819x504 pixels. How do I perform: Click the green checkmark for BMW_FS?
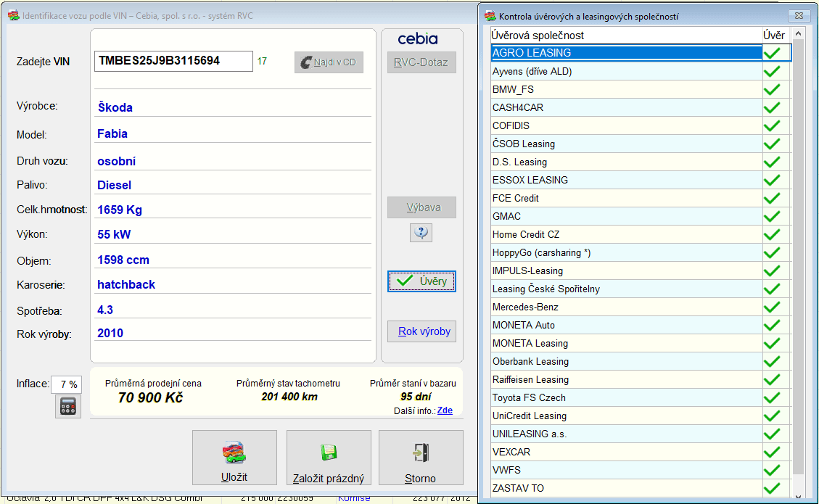click(x=772, y=89)
